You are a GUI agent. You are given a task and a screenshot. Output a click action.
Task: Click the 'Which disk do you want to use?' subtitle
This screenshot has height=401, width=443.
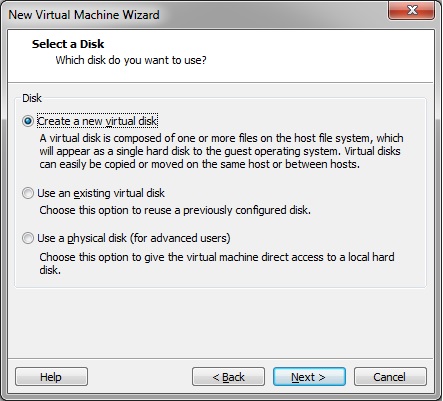click(x=131, y=60)
